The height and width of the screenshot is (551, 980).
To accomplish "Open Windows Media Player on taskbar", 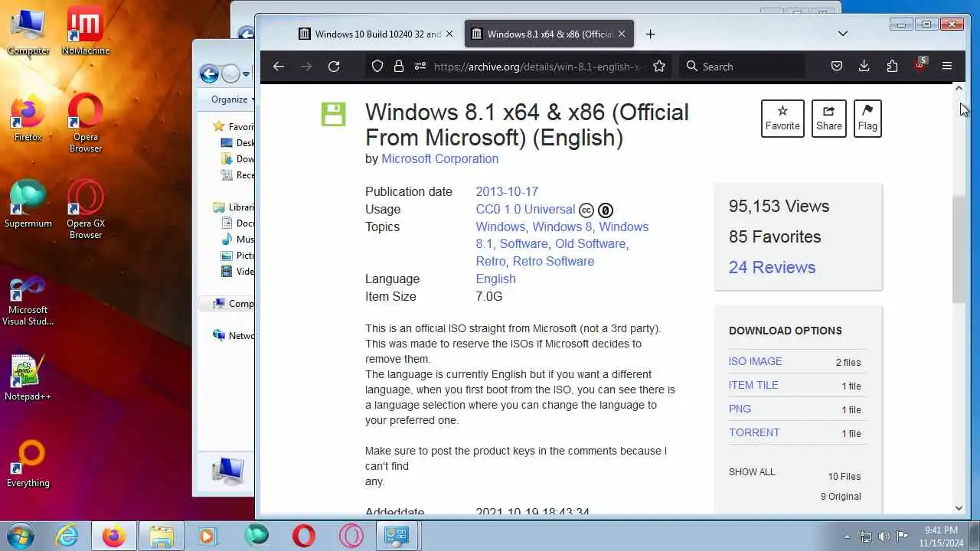I will 207,536.
